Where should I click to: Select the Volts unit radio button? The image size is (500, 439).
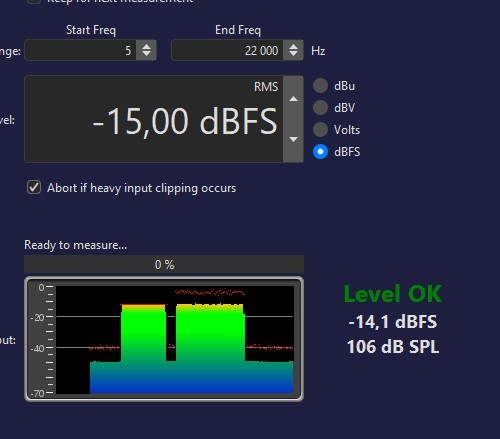[320, 130]
